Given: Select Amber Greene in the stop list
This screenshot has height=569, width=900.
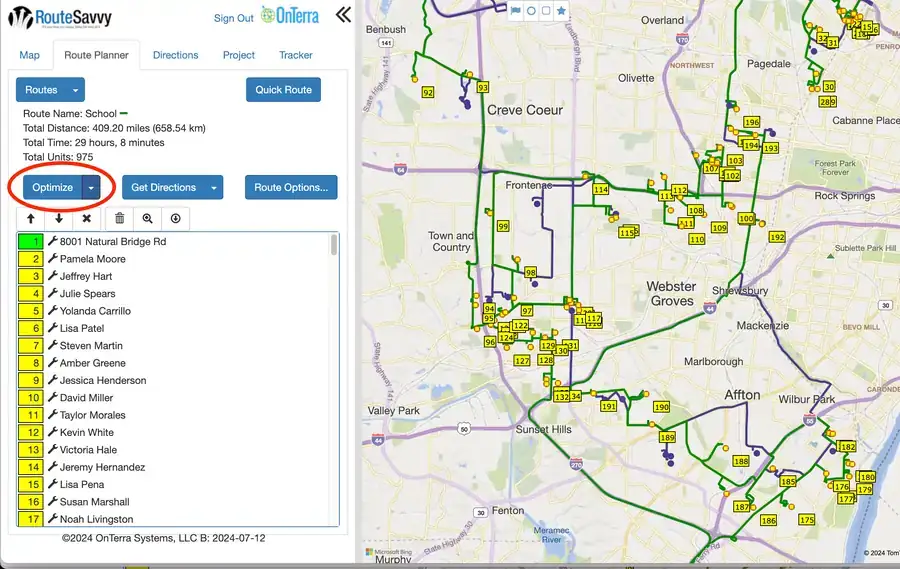Looking at the screenshot, I should point(92,363).
